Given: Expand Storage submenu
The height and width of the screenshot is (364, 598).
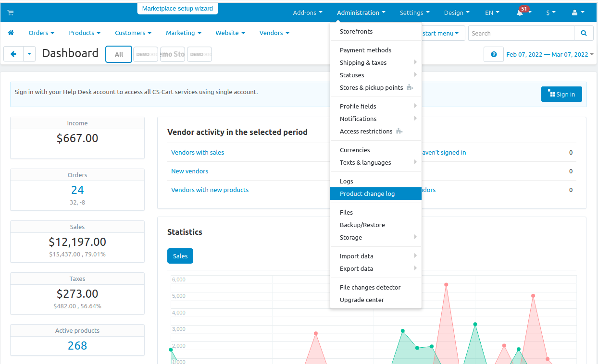Looking at the screenshot, I should point(376,237).
